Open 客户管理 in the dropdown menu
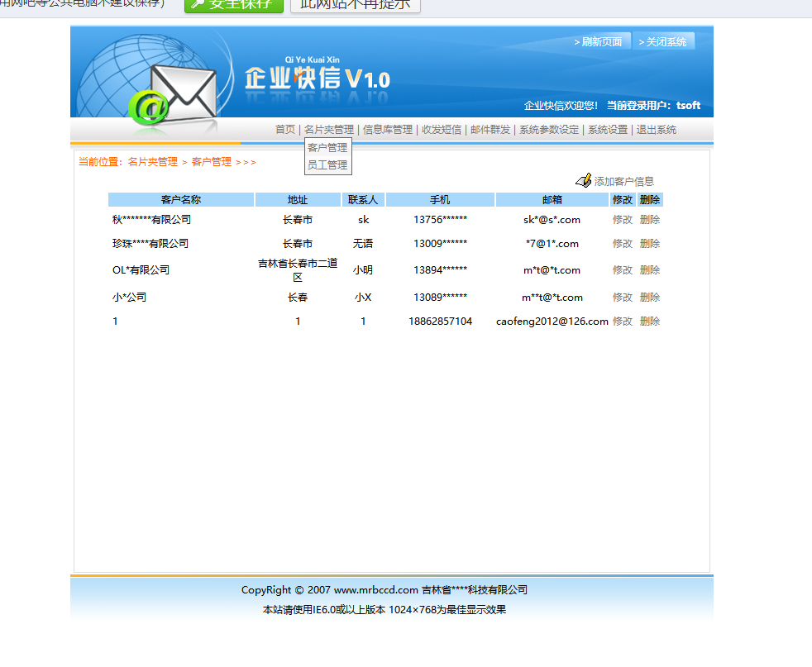 [x=327, y=147]
